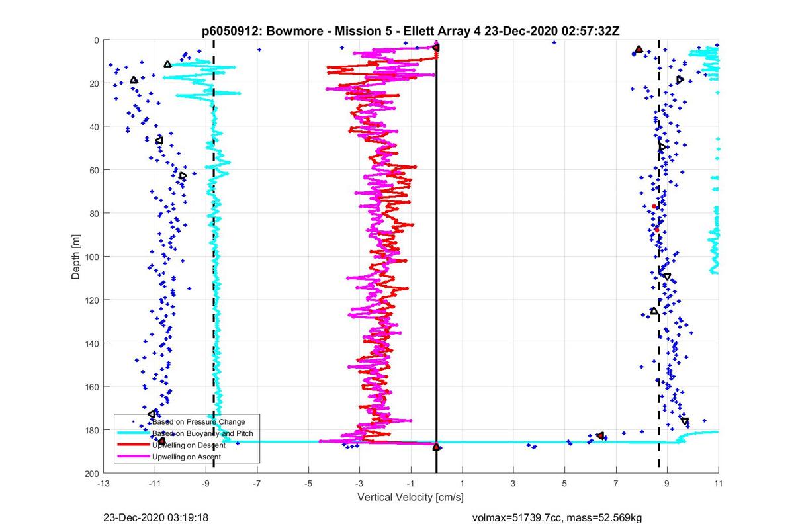Image resolution: width=794 pixels, height=532 pixels.
Task: Click the red triangle marker at bottom of zero line
Action: point(436,447)
